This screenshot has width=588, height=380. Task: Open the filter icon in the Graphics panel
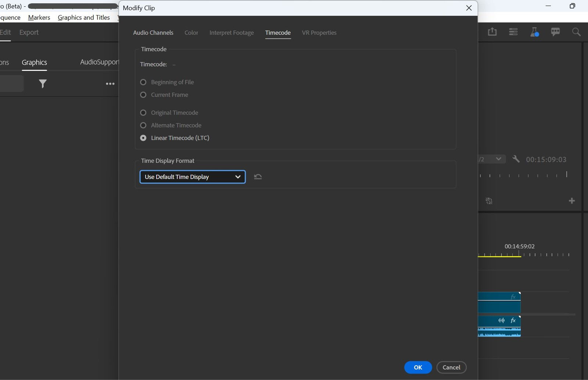pos(43,84)
